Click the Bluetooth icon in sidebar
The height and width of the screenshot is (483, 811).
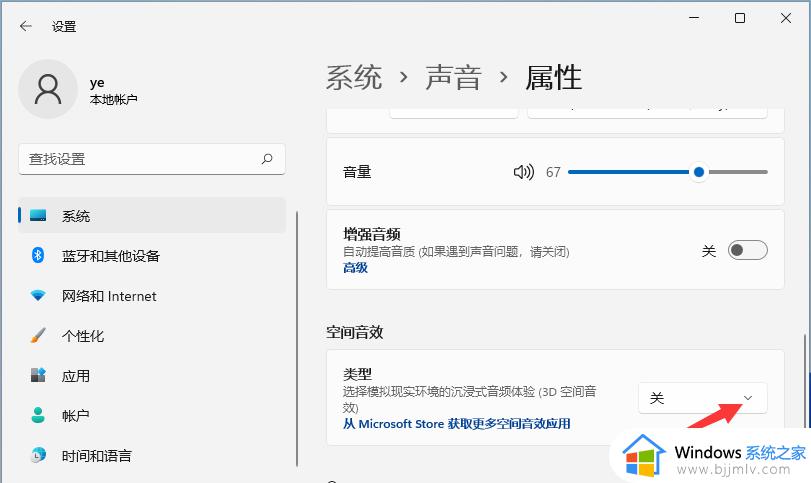[x=38, y=255]
